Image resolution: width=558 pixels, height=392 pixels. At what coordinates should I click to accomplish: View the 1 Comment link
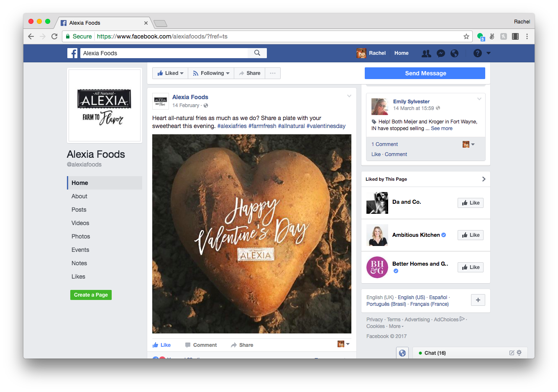click(x=384, y=144)
